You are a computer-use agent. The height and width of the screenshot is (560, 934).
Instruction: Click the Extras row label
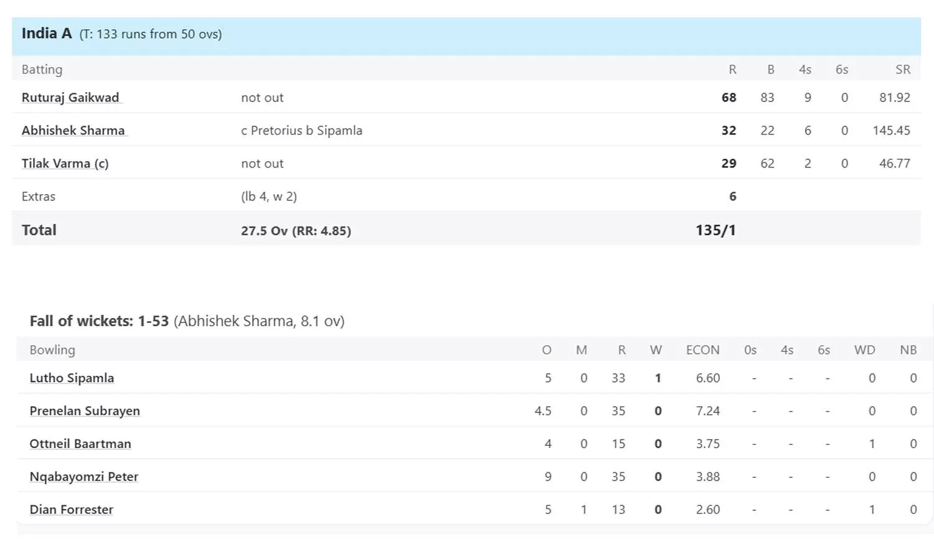pyautogui.click(x=39, y=197)
